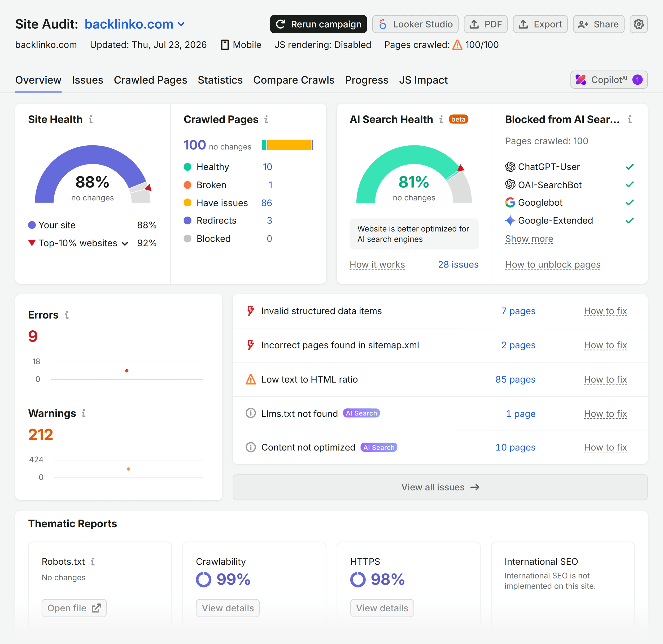Click the Warnings info icon
Screen dimensions: 663x644
coord(84,413)
